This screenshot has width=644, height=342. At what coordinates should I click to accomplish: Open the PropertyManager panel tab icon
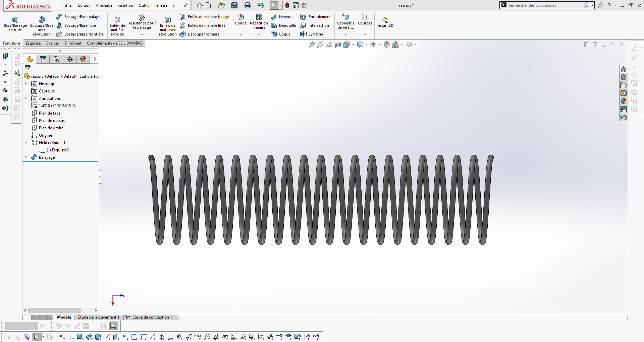[43, 59]
